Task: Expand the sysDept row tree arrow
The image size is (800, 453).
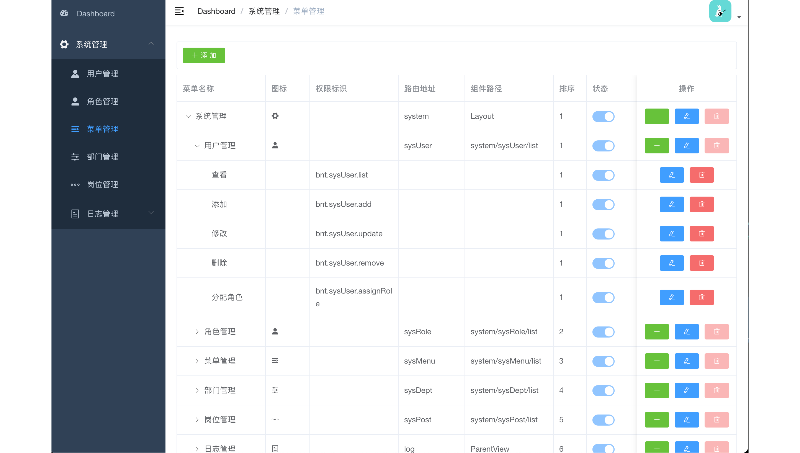Action: 196,391
